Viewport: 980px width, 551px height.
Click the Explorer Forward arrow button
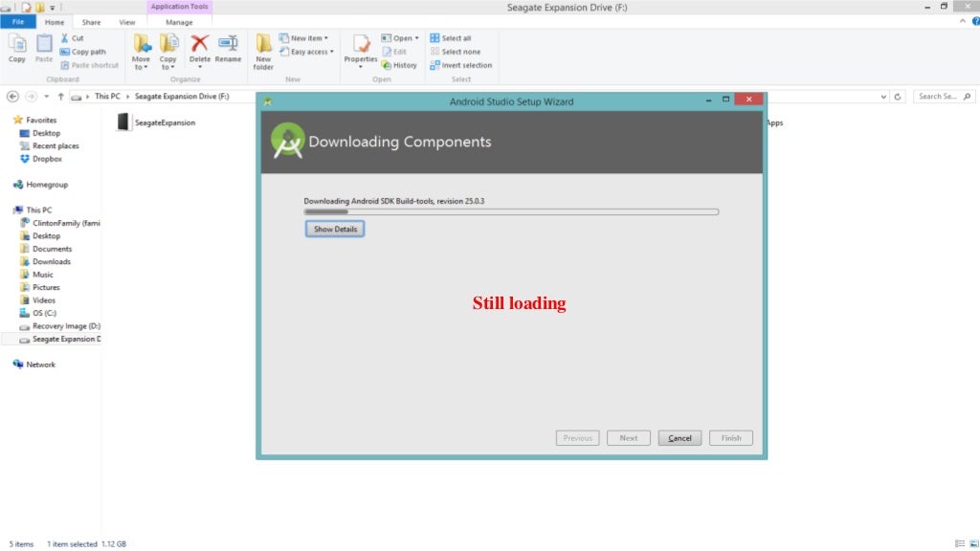(31, 97)
